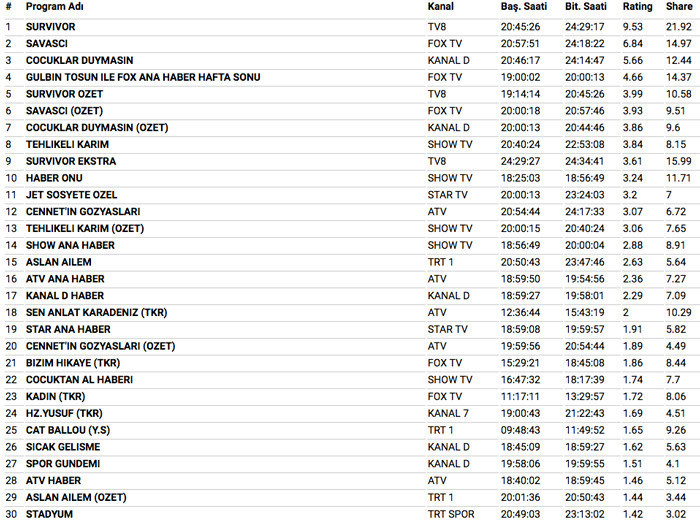
Task: Click the STADYUM program name
Action: tap(49, 514)
